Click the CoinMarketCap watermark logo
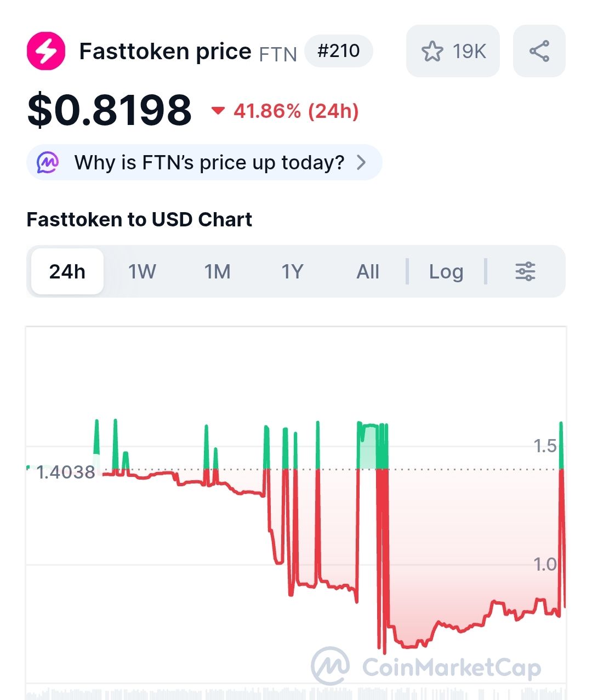 (331, 666)
